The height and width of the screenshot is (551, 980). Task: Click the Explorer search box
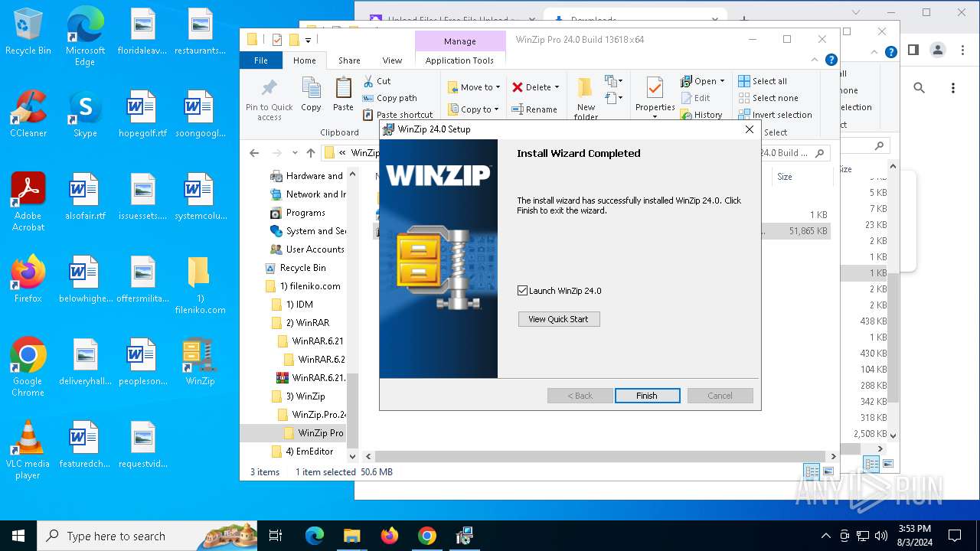(794, 153)
